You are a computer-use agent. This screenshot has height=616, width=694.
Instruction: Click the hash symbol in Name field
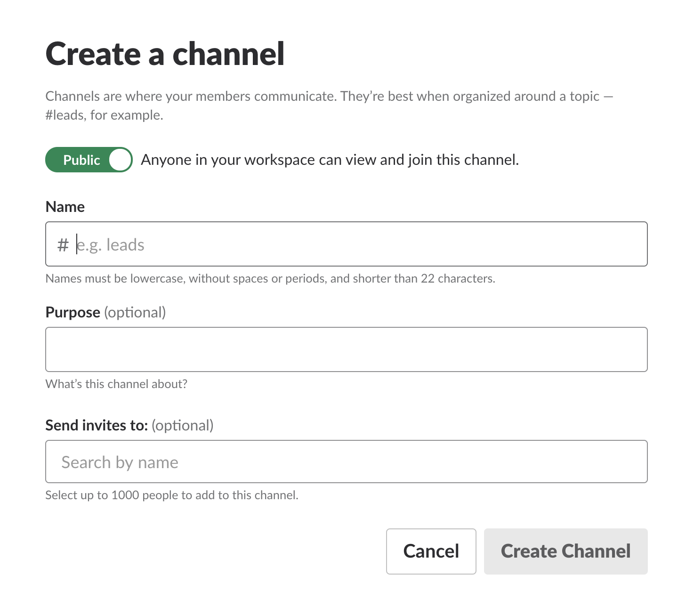point(63,245)
